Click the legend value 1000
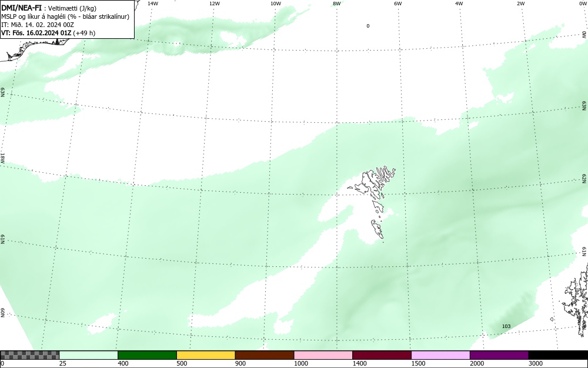 [300, 363]
